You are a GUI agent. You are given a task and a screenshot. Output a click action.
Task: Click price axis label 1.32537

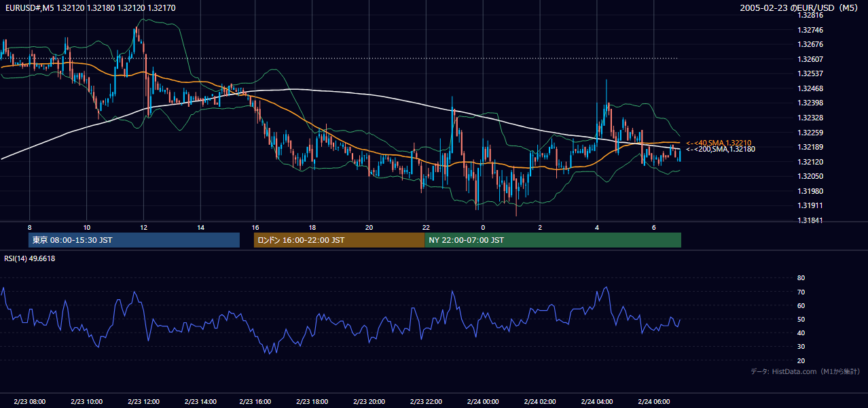[x=810, y=73]
